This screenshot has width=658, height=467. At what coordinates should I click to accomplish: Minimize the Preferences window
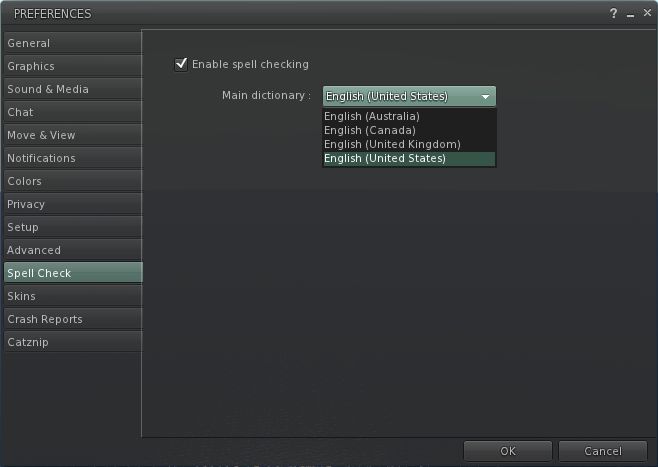(628, 14)
